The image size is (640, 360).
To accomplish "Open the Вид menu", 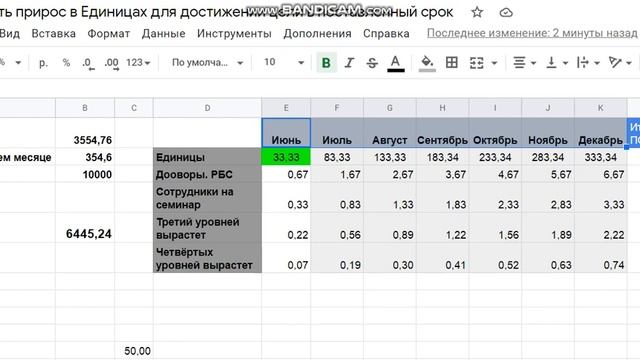I will pos(10,33).
